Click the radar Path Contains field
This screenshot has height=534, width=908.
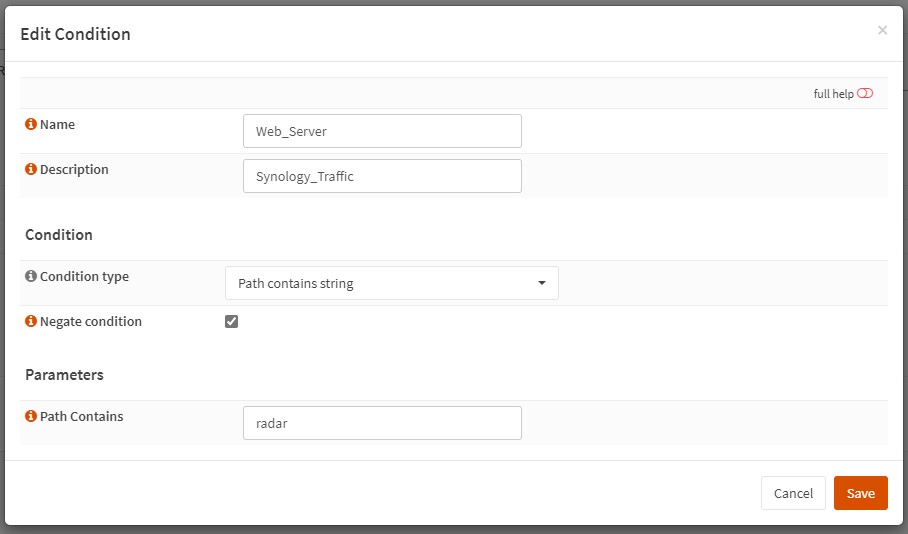click(x=382, y=423)
